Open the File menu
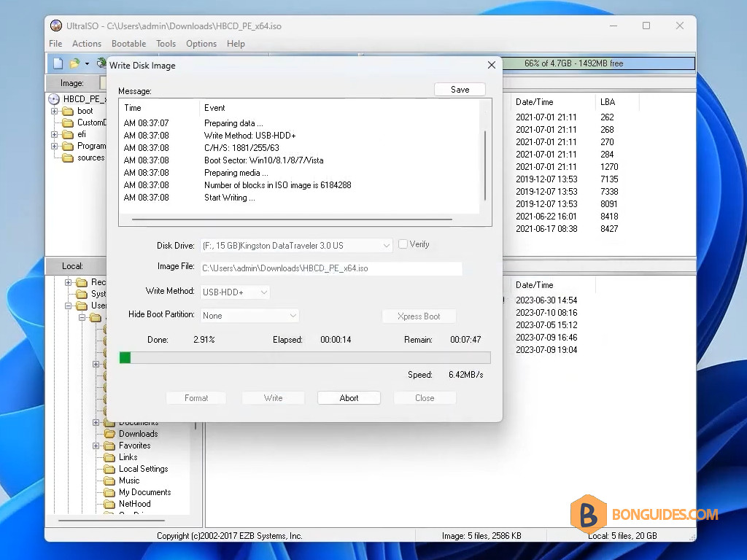 pos(55,44)
